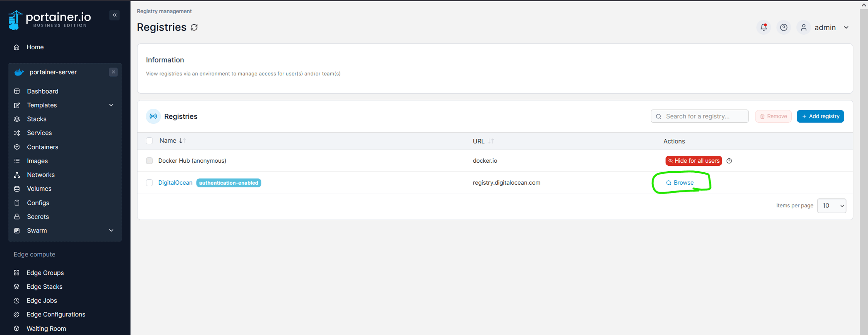Sort registries by Name column
This screenshot has height=335, width=868.
[x=172, y=141]
